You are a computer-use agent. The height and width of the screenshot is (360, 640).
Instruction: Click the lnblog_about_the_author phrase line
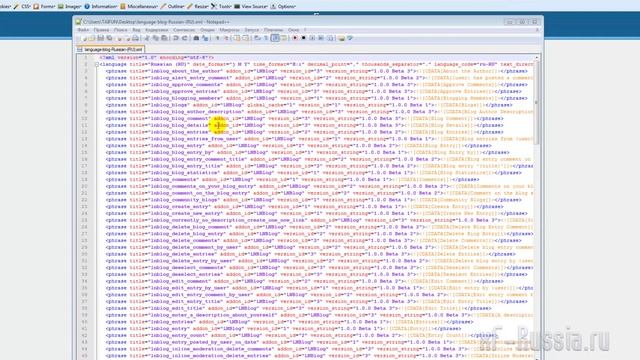(x=316, y=71)
